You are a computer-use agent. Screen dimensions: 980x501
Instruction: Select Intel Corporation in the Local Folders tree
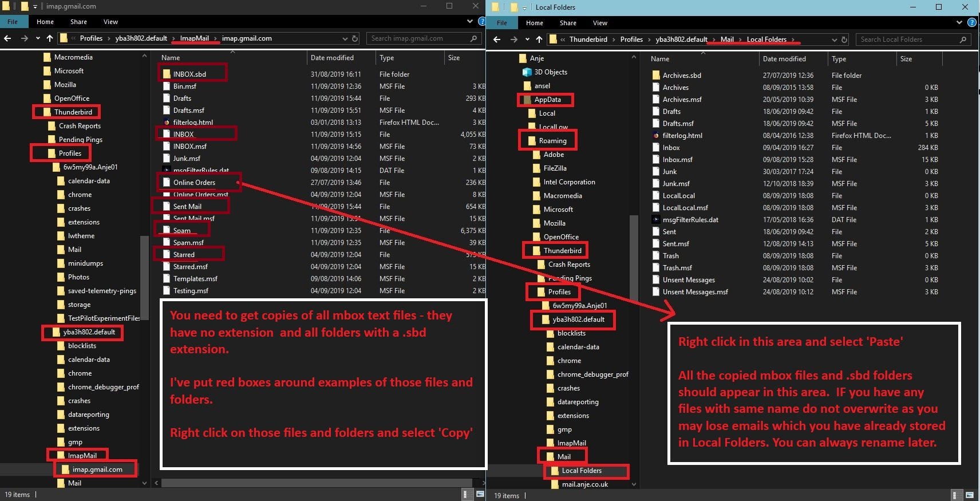coord(569,182)
